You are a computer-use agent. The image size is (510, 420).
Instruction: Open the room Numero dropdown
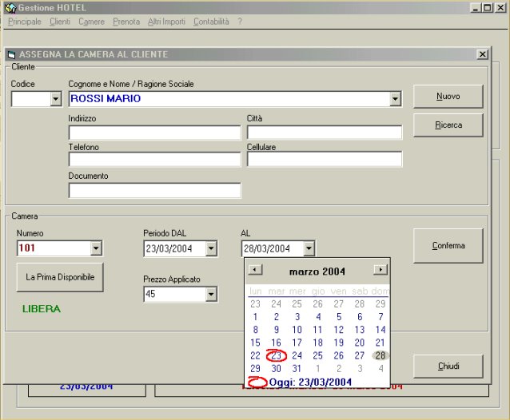96,249
